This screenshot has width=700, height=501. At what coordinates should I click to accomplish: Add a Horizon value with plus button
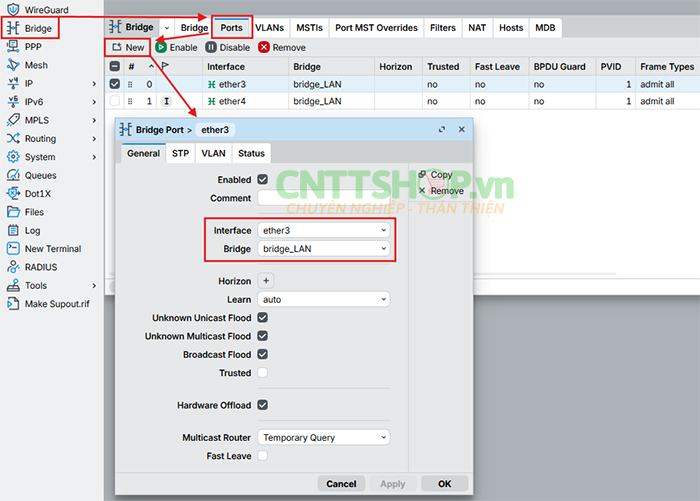[x=267, y=281]
